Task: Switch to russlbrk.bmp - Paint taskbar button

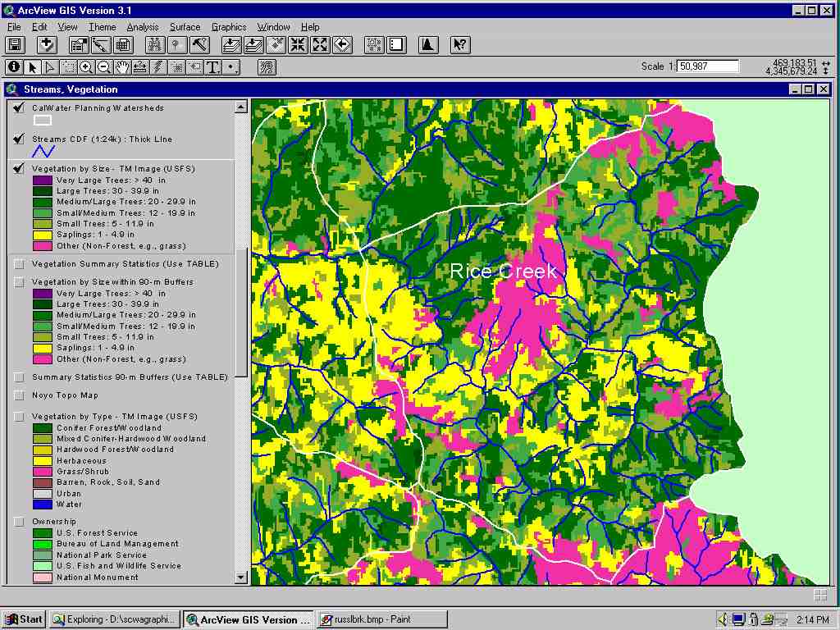Action: [381, 619]
